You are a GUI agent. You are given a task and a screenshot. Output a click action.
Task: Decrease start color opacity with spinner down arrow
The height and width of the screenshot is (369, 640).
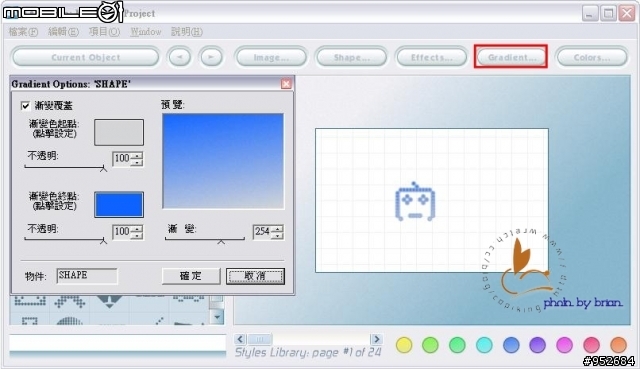138,162
